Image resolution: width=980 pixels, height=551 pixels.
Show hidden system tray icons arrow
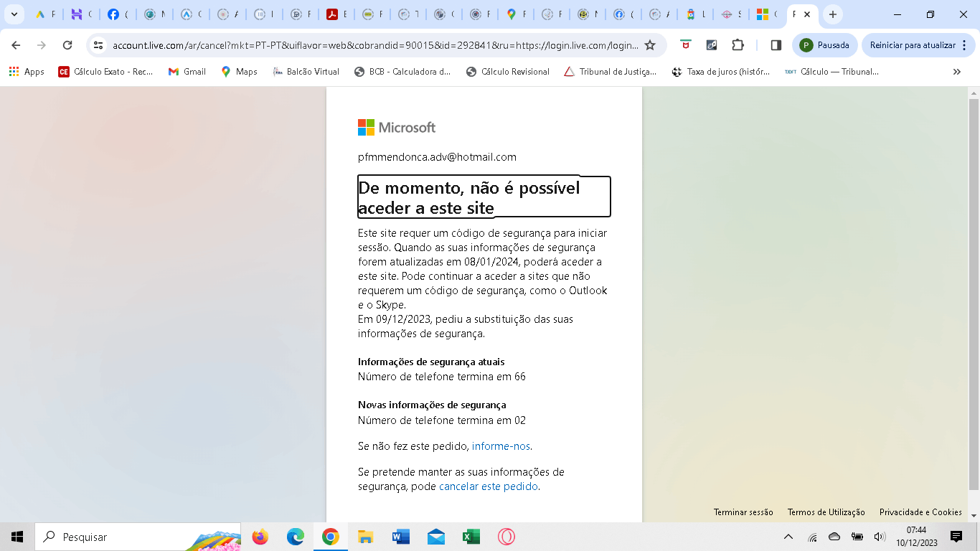click(788, 537)
